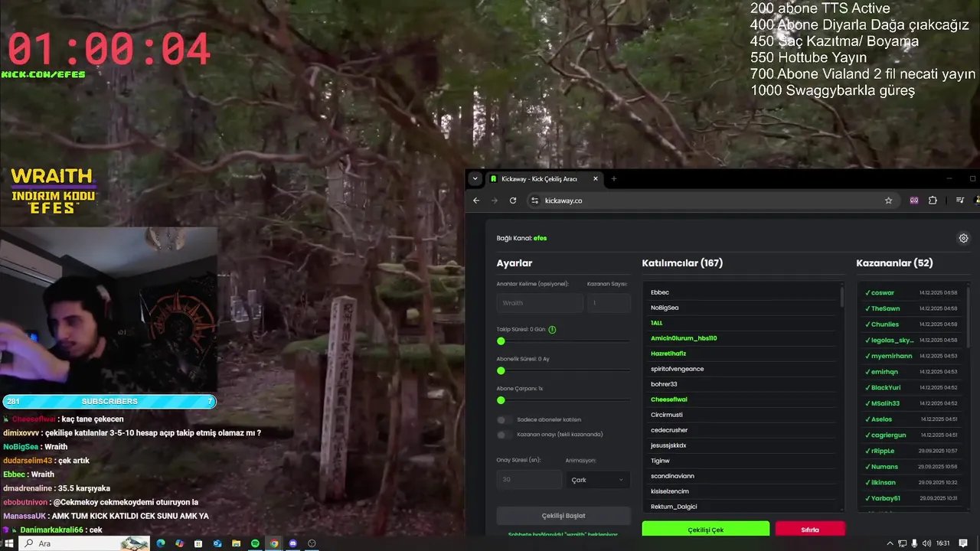The image size is (980, 551).
Task: Open Outlook from the taskbar
Action: click(217, 543)
